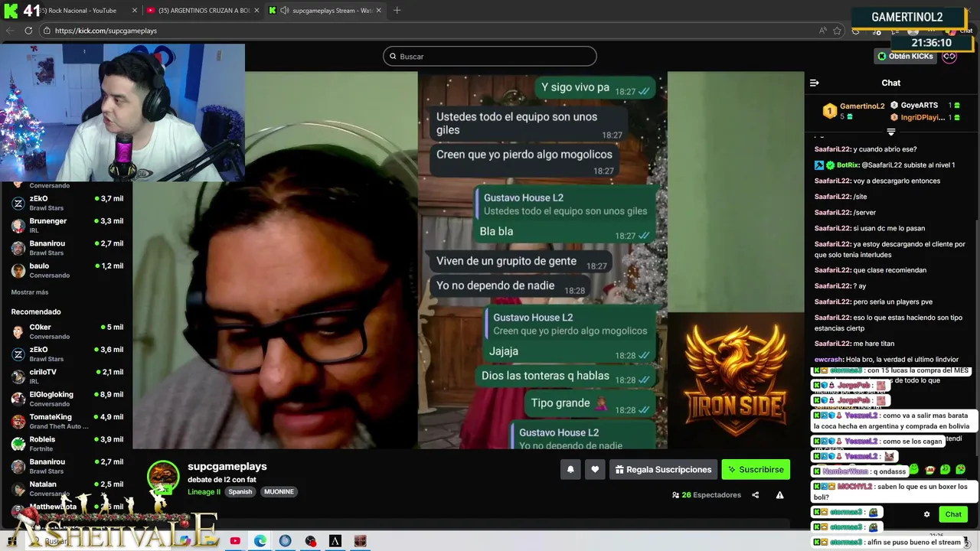Click GamertinoL2 in the top gifters
Screen dimensions: 980x551
pos(862,106)
